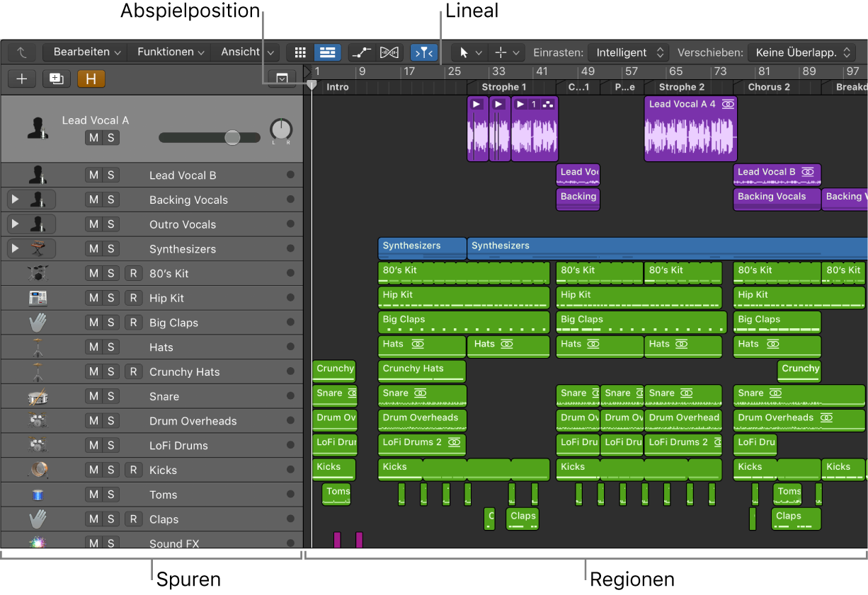Click the duplicate track button
The height and width of the screenshot is (595, 868).
[x=57, y=79]
